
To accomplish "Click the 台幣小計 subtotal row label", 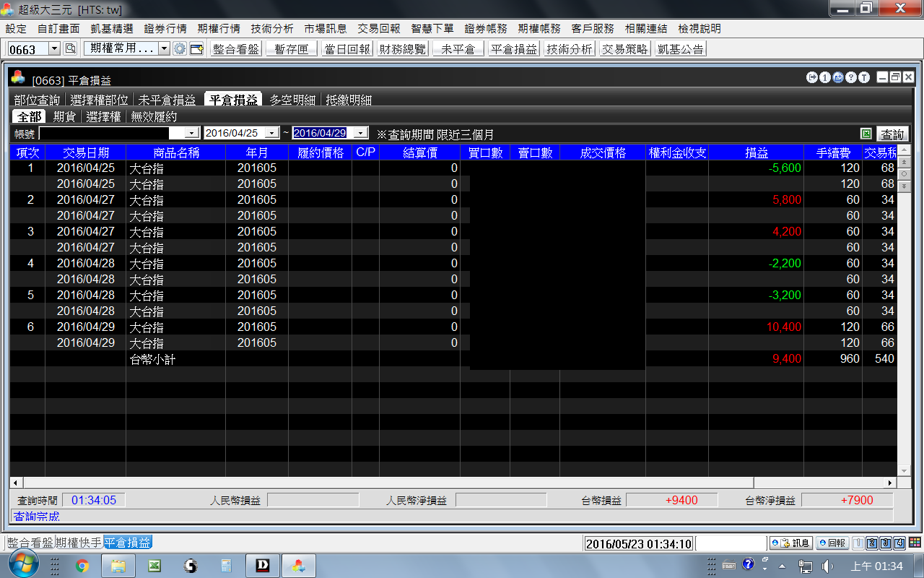I will pos(153,358).
